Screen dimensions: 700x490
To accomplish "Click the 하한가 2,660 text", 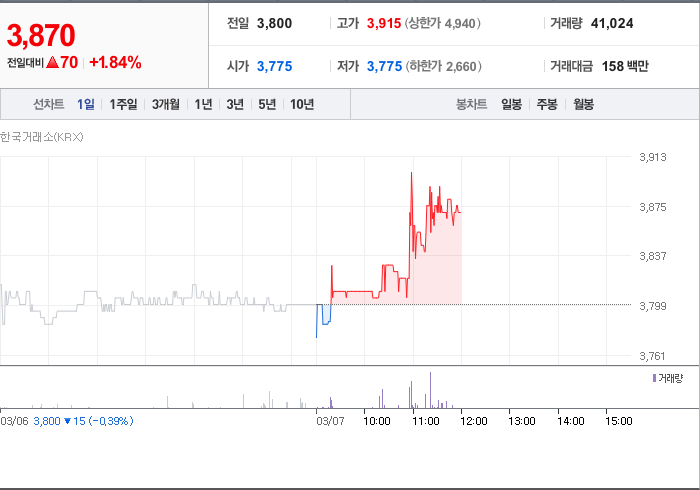I will (x=443, y=66).
